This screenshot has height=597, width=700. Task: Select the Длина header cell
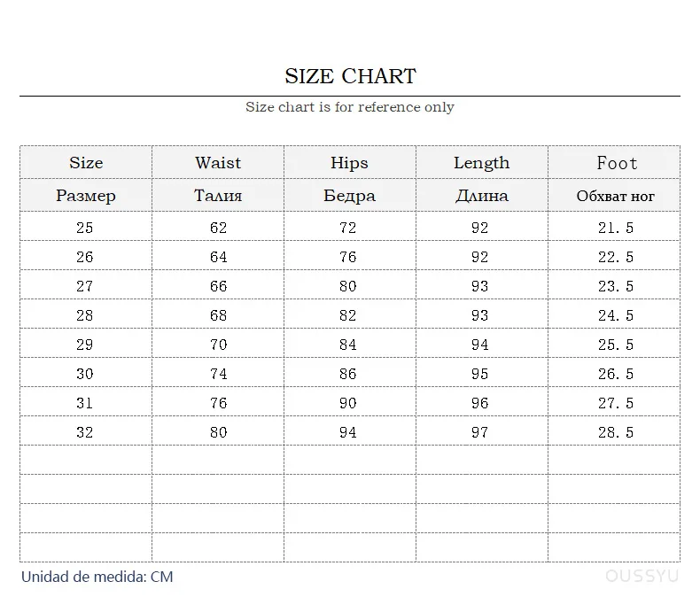(481, 196)
